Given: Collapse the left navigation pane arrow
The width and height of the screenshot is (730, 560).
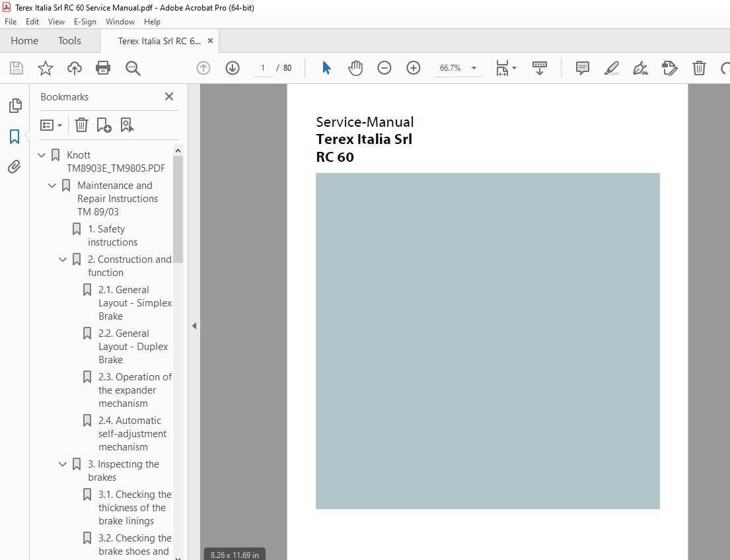Looking at the screenshot, I should 194,326.
